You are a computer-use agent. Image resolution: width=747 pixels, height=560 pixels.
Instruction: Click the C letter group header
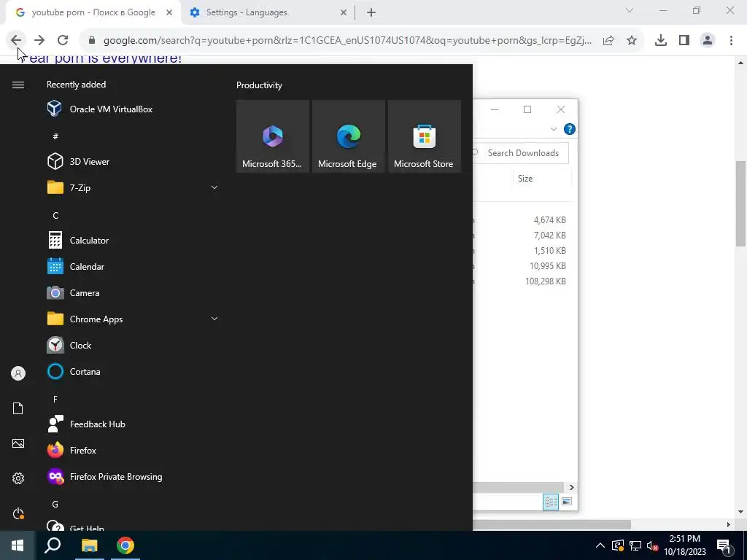tap(55, 216)
